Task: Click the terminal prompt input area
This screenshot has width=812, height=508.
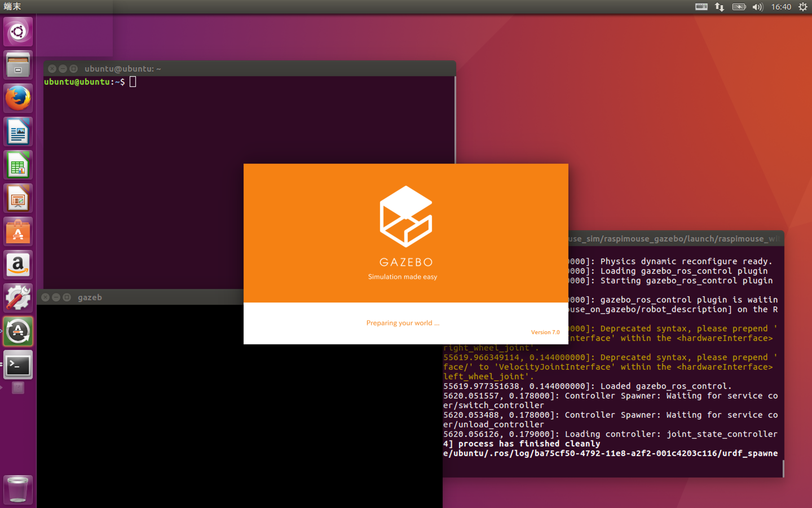Action: pos(133,82)
